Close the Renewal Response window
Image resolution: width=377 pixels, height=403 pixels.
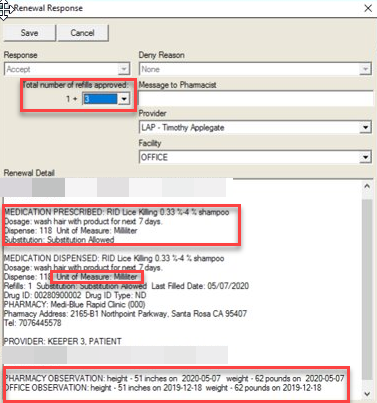pos(368,8)
